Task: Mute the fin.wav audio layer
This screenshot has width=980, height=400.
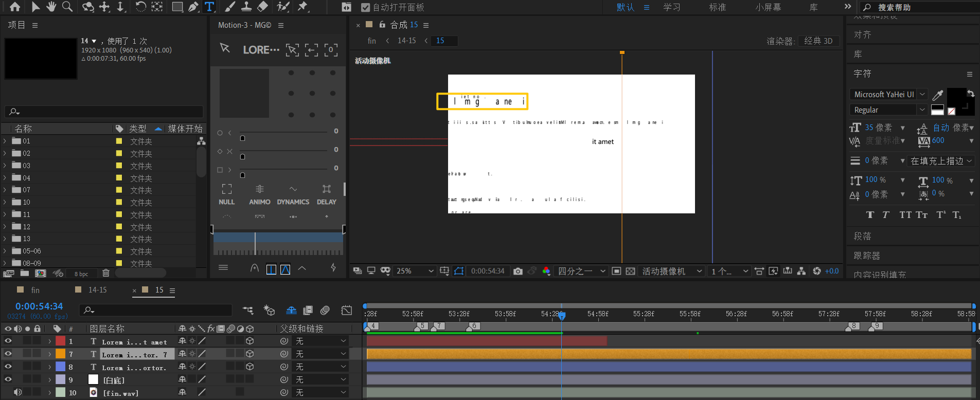Action: point(17,392)
